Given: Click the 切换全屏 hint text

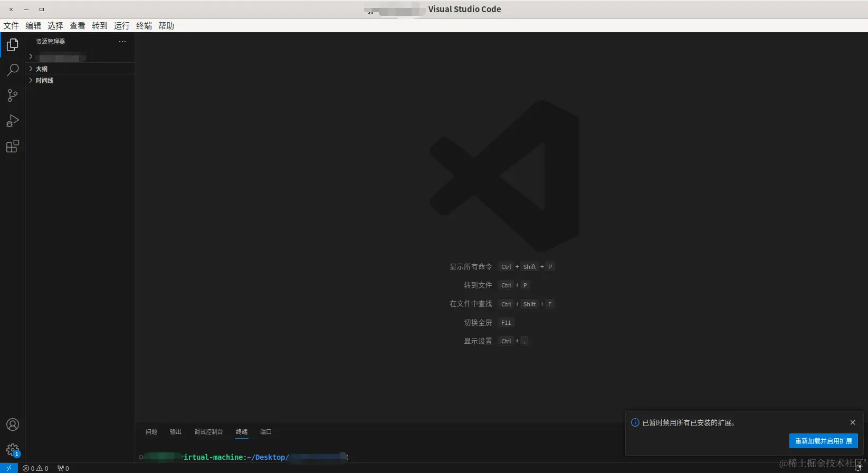Looking at the screenshot, I should (x=478, y=323).
